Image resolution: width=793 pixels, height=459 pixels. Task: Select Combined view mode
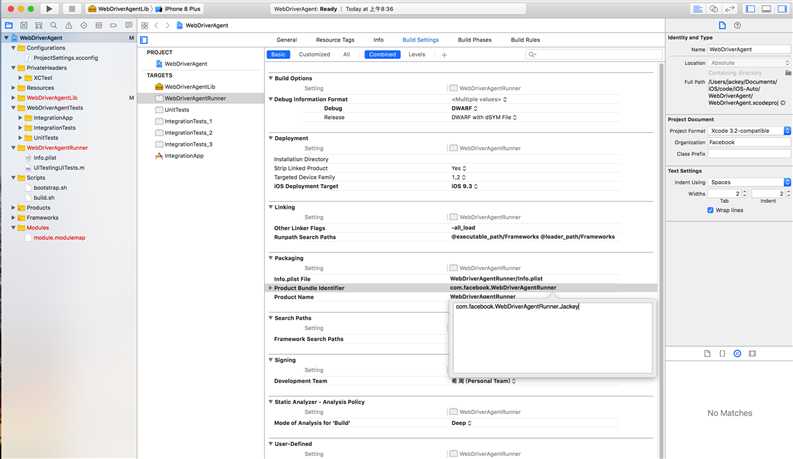[382, 55]
